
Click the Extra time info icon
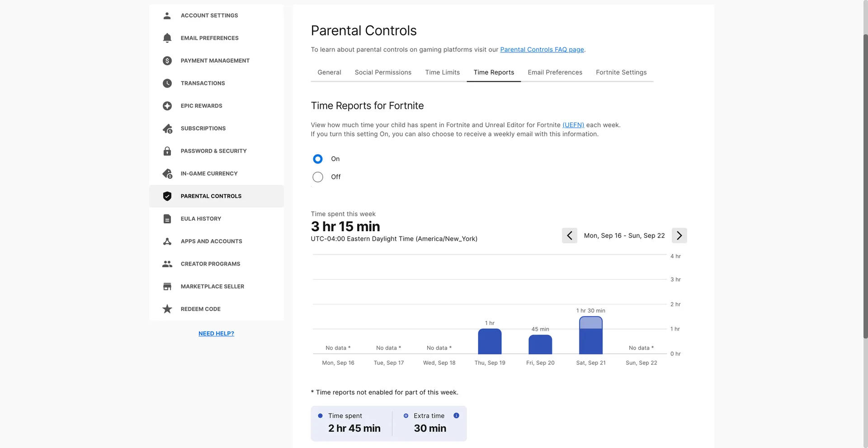pos(456,415)
